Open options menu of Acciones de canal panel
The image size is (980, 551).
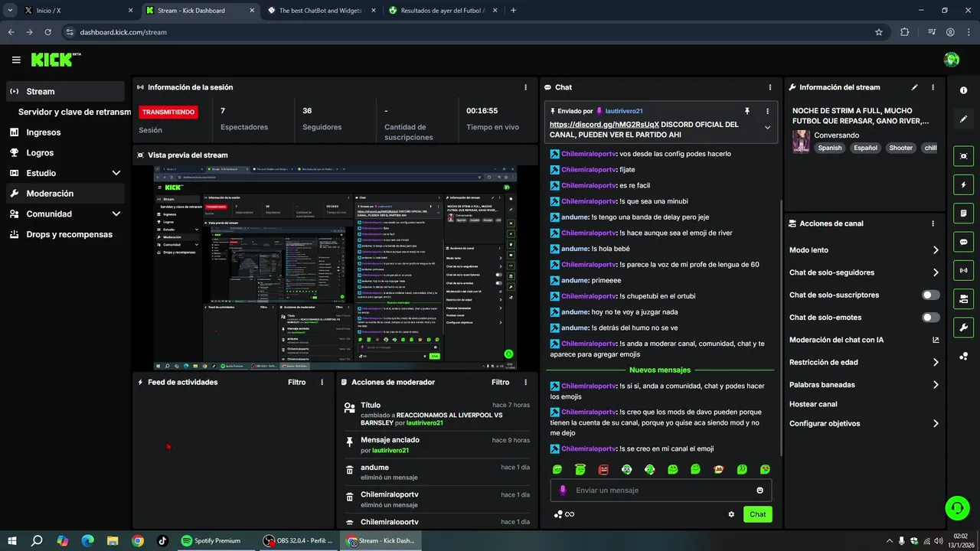pyautogui.click(x=933, y=223)
